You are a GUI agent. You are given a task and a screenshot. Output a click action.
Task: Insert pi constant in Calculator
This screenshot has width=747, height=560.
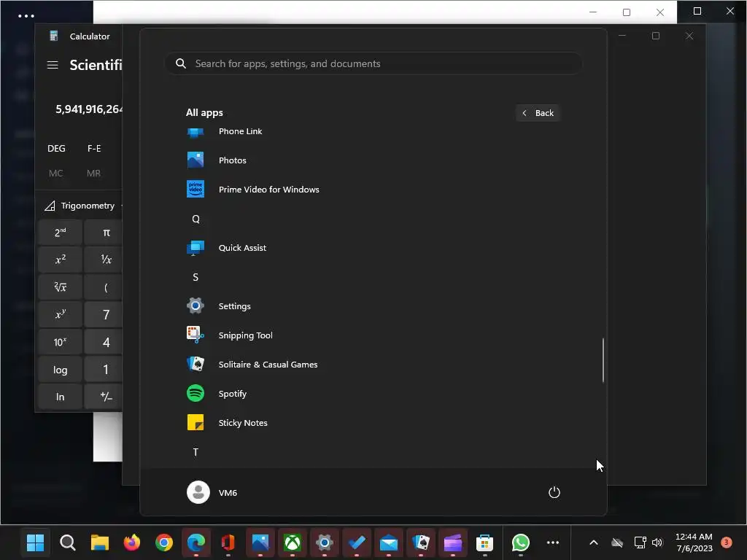[104, 233]
